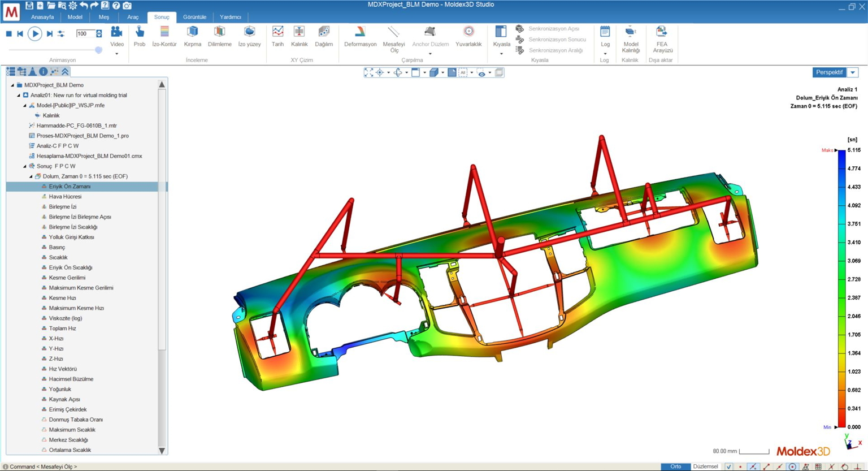Image resolution: width=868 pixels, height=471 pixels.
Task: Activate the Kırpma clipping tool
Action: click(193, 36)
